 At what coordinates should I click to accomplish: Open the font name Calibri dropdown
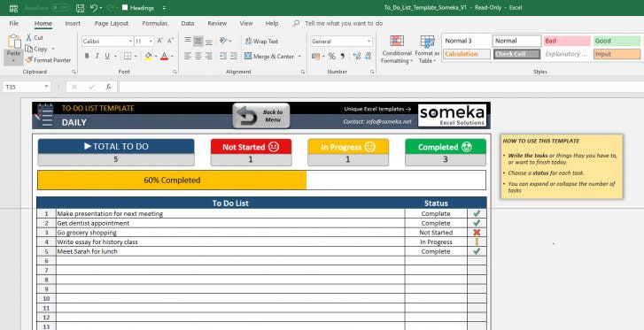130,42
